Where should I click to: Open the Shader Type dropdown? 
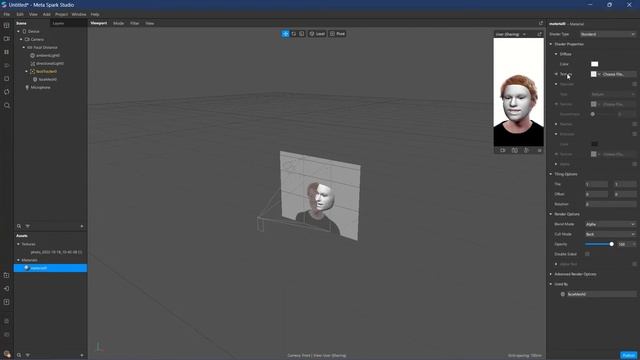(608, 34)
